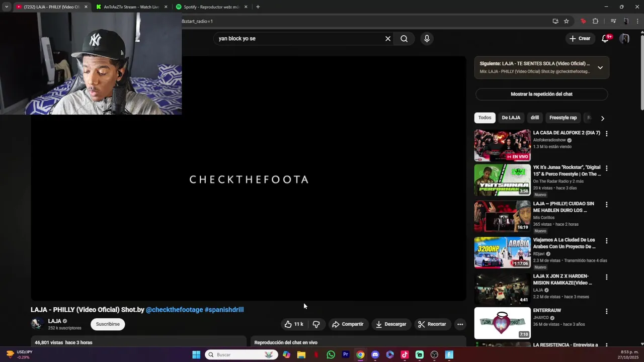Open OBS Studio from the taskbar
The image size is (644, 362).
[x=435, y=354]
